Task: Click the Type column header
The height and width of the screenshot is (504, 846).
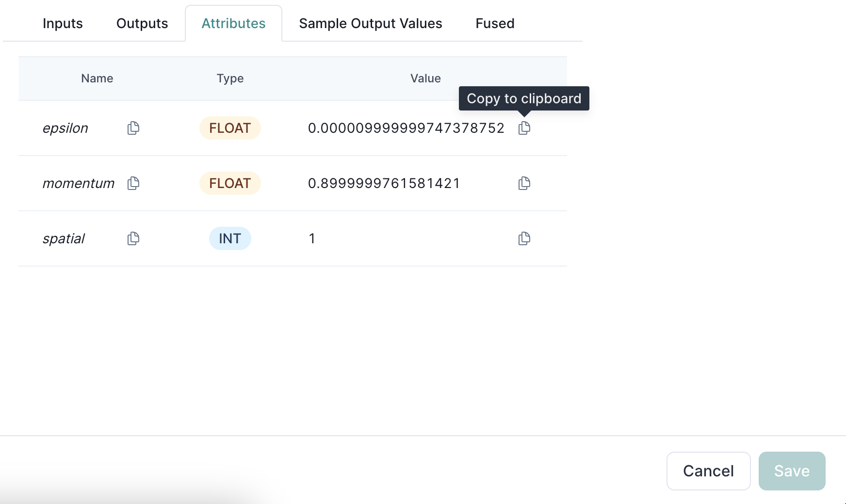Action: tap(230, 78)
